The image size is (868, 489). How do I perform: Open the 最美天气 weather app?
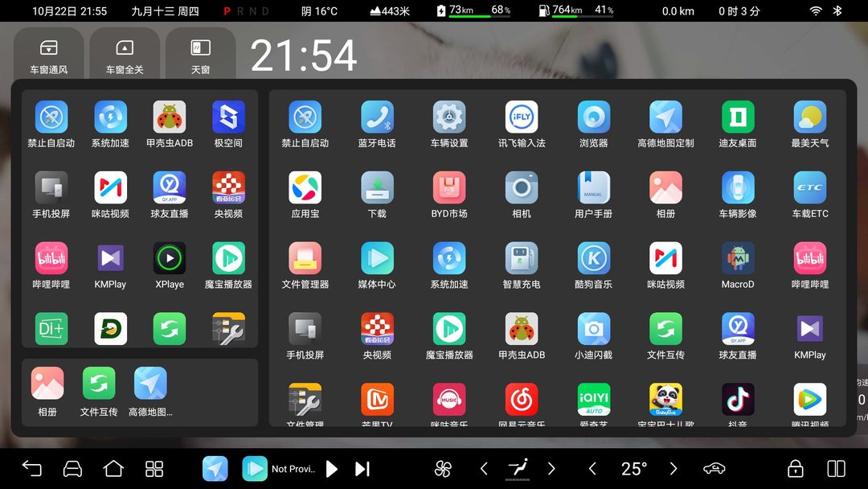pyautogui.click(x=810, y=117)
